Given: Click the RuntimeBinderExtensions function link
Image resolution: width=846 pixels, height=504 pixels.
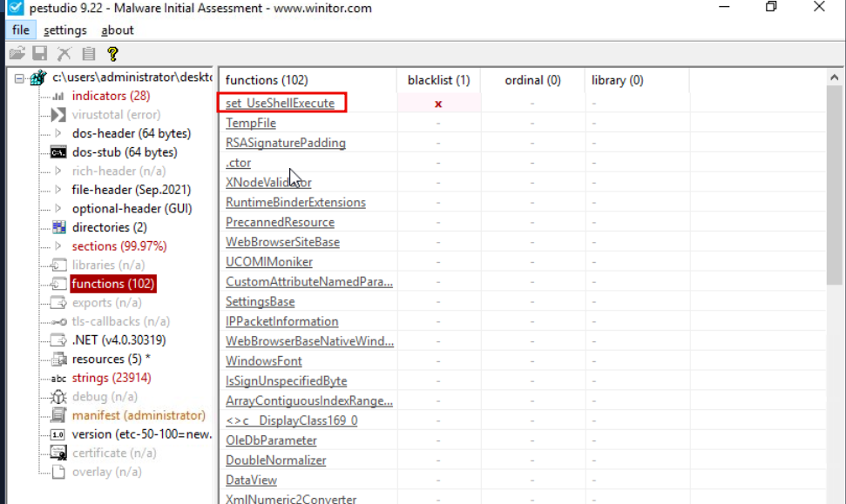Looking at the screenshot, I should (x=295, y=203).
